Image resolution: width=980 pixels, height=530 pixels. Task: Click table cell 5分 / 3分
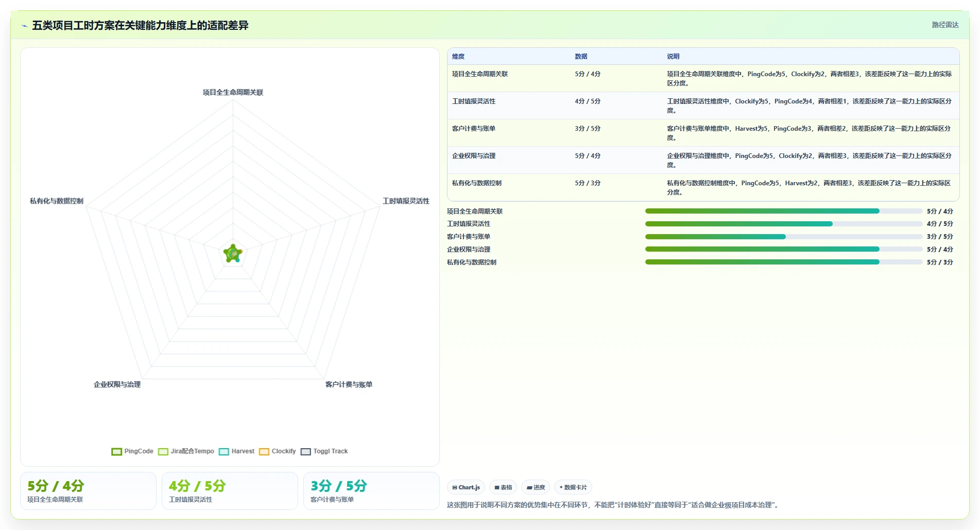point(588,183)
